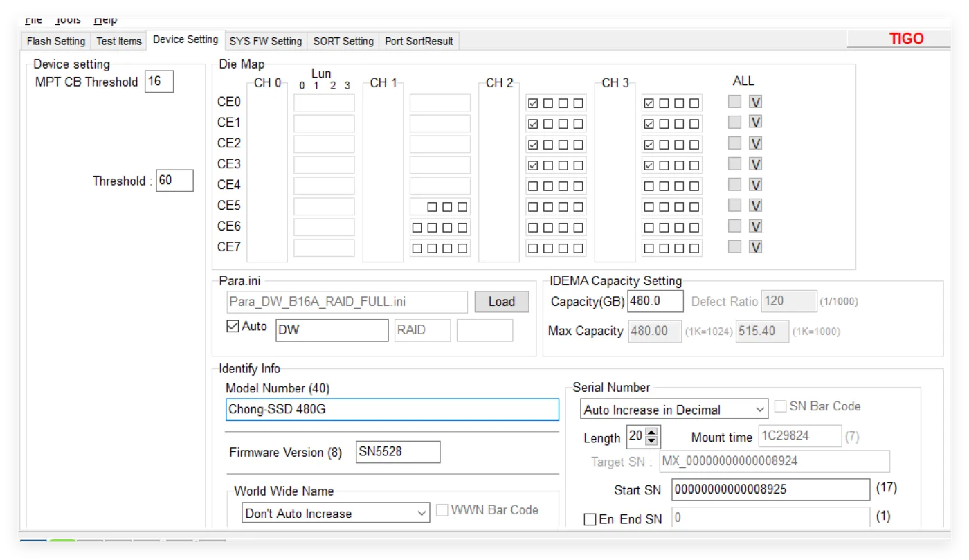Screen dimensions: 969x560
Task: Open the Test Items tab
Action: [119, 41]
